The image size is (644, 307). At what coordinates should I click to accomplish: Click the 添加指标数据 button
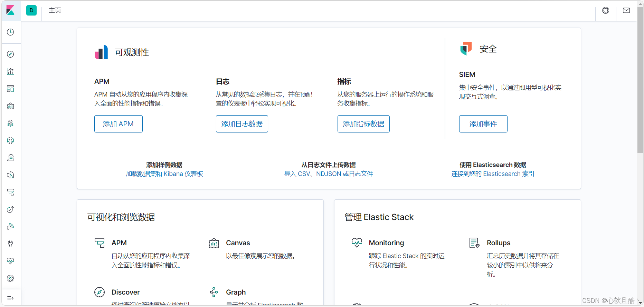click(x=363, y=124)
